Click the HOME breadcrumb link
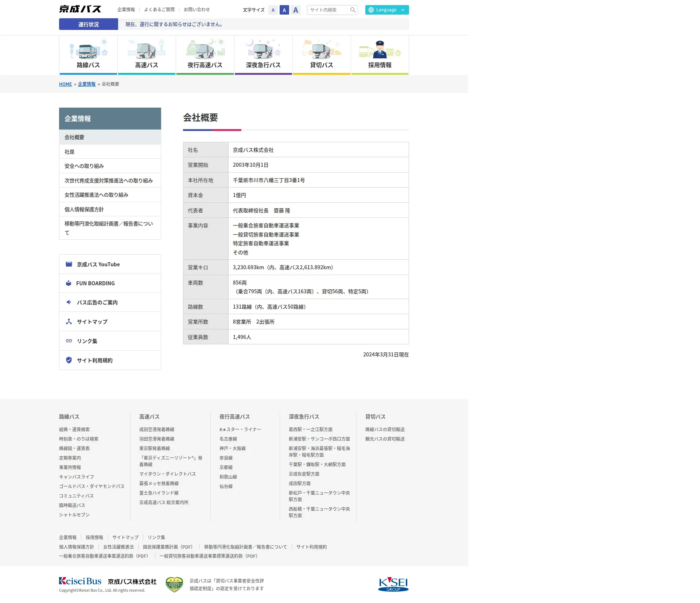Image resolution: width=700 pixels, height=603 pixels. [x=65, y=84]
